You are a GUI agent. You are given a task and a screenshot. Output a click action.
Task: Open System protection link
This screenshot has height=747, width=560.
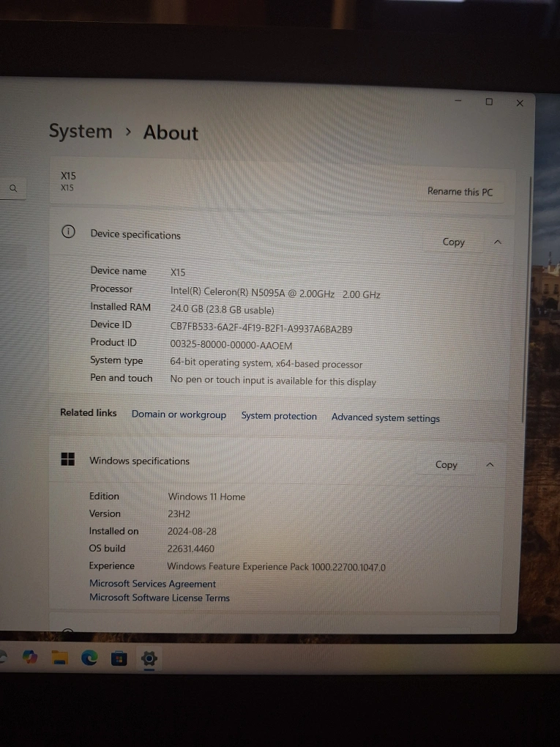[x=279, y=416]
